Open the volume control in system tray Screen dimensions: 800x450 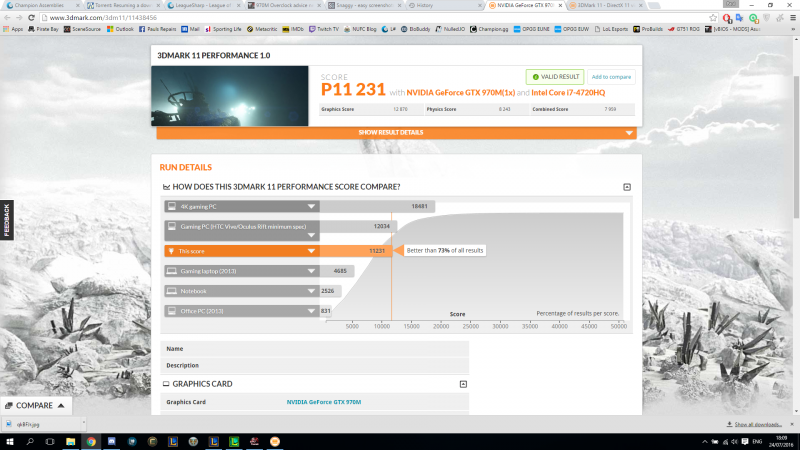point(735,442)
